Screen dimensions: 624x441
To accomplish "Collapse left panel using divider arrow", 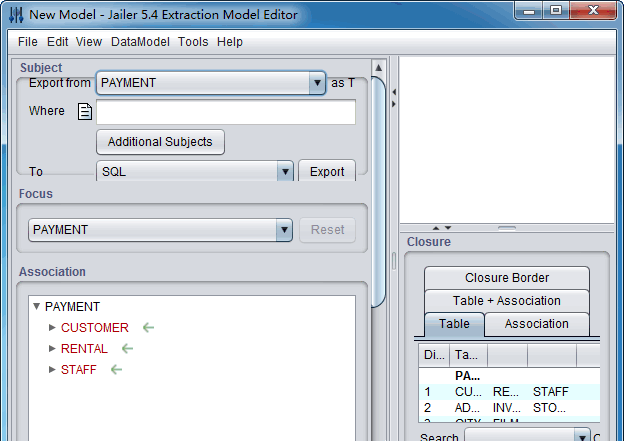I will click(x=393, y=92).
